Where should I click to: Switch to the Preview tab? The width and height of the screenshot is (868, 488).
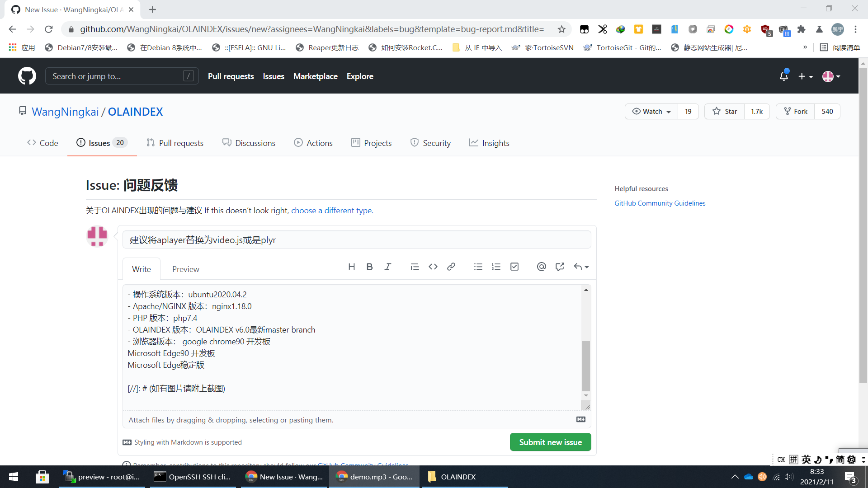tap(185, 269)
